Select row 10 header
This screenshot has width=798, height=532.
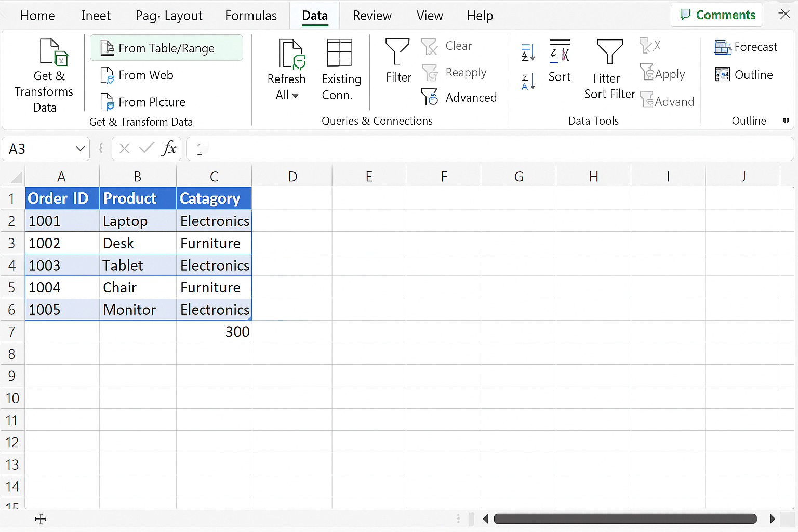click(12, 398)
